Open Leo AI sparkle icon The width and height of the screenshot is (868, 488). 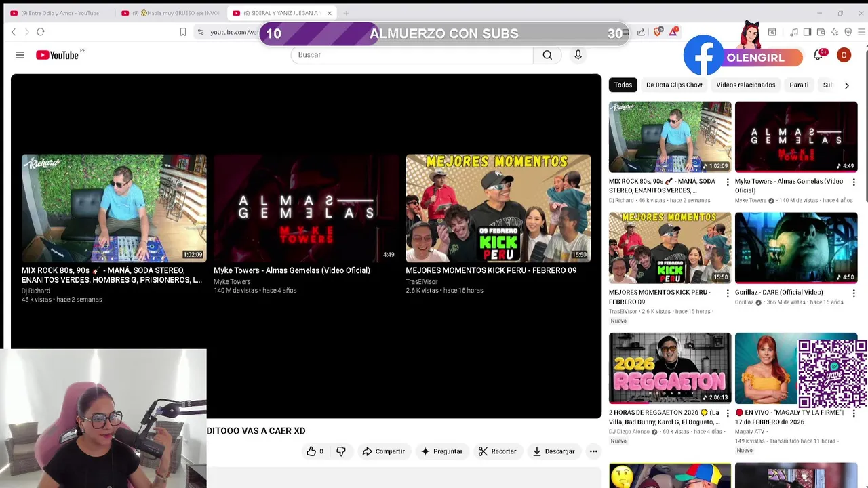pyautogui.click(x=834, y=32)
